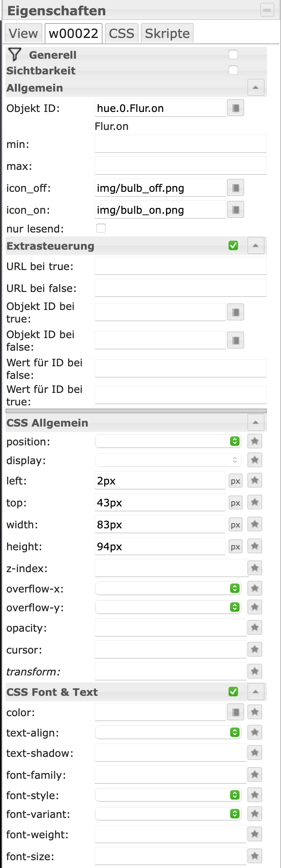
Task: Tick the nur lesend checkbox
Action: [101, 229]
